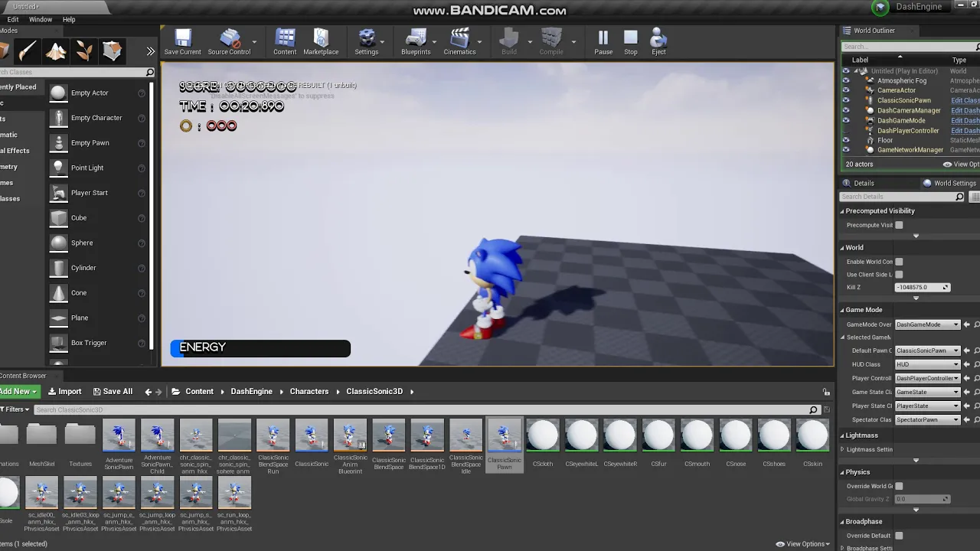Select Point Light in Place panel
This screenshot has height=551, width=980.
(x=97, y=168)
